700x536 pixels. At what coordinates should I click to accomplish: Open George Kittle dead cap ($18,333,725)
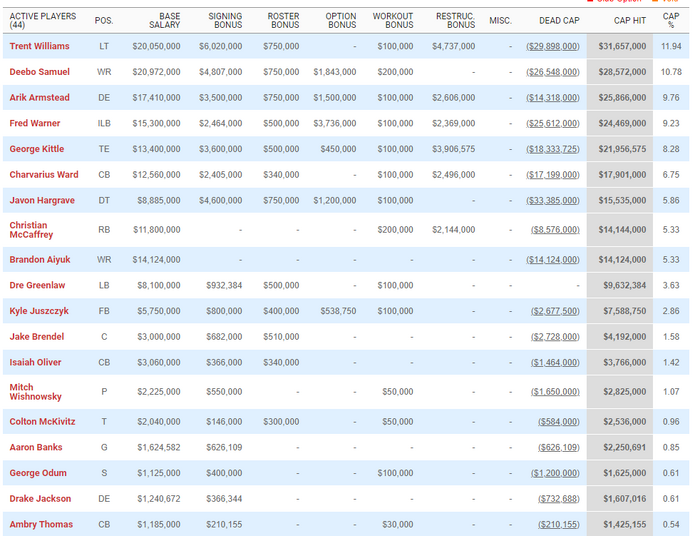pyautogui.click(x=553, y=149)
